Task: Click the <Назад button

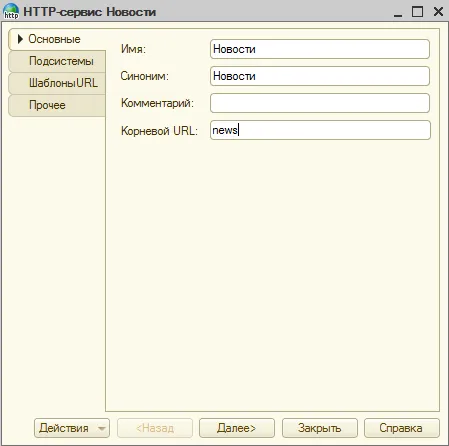Action: [155, 428]
